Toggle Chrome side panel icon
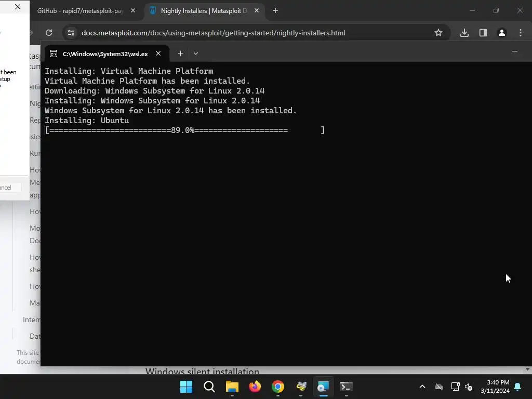This screenshot has height=399, width=532. click(483, 33)
